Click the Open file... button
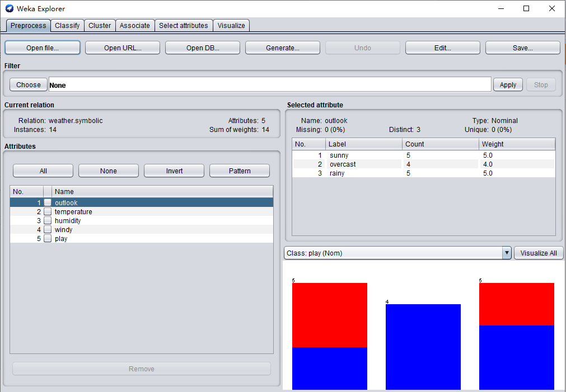This screenshot has height=392, width=566. 42,48
